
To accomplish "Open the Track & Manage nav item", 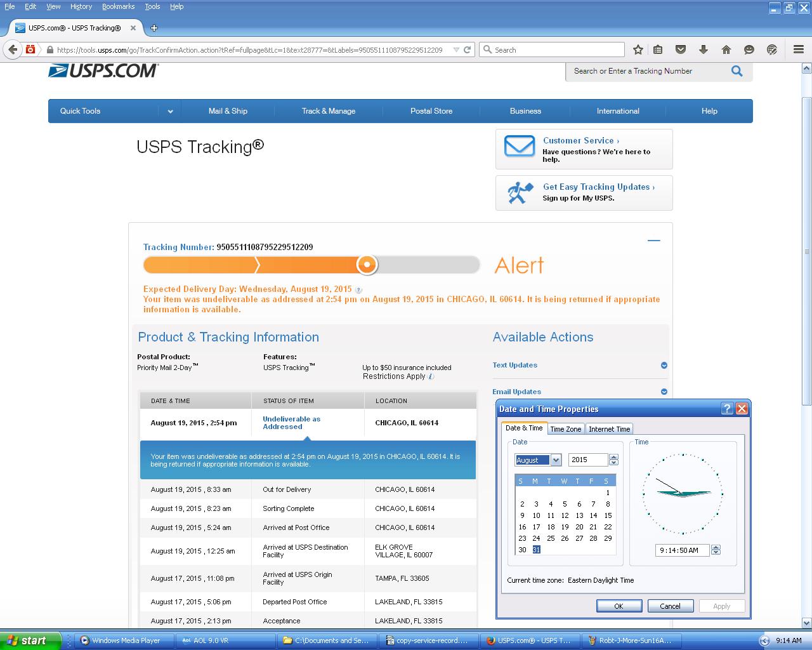I will [329, 111].
